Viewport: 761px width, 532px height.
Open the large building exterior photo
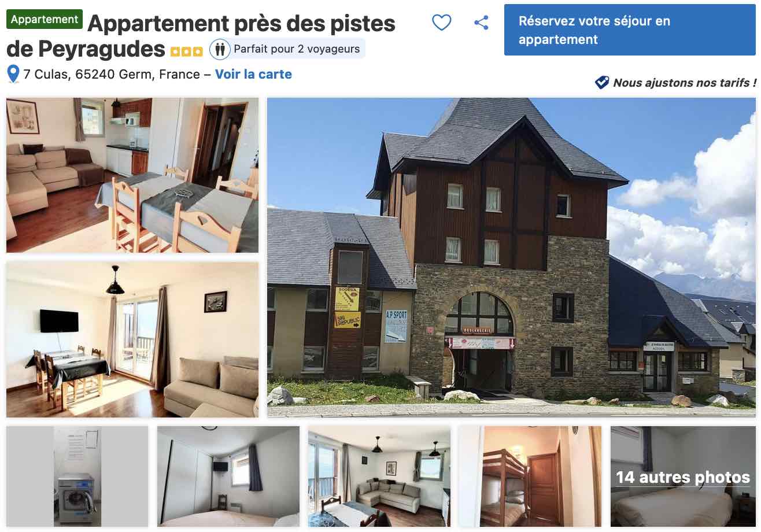pyautogui.click(x=511, y=257)
